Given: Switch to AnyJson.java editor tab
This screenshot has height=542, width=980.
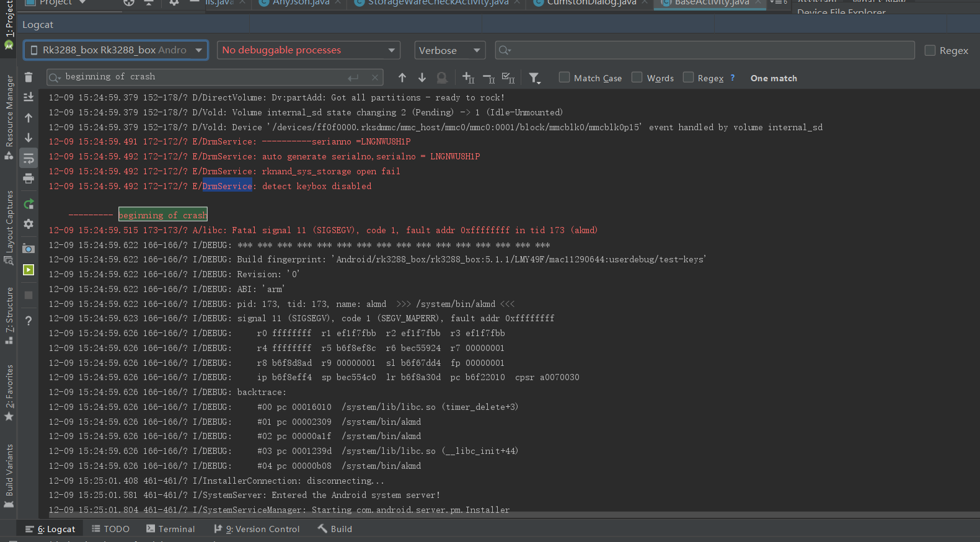Looking at the screenshot, I should pyautogui.click(x=301, y=3).
